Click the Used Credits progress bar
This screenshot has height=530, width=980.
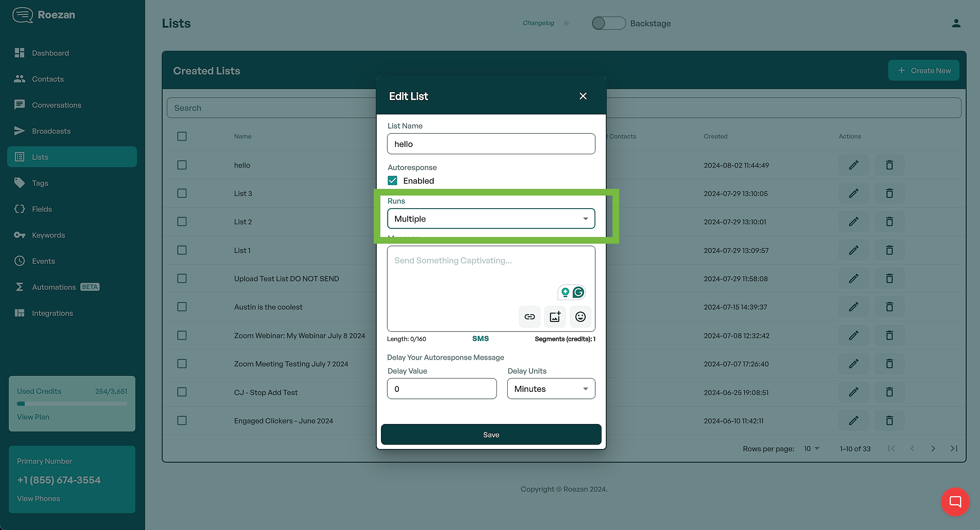(x=72, y=403)
